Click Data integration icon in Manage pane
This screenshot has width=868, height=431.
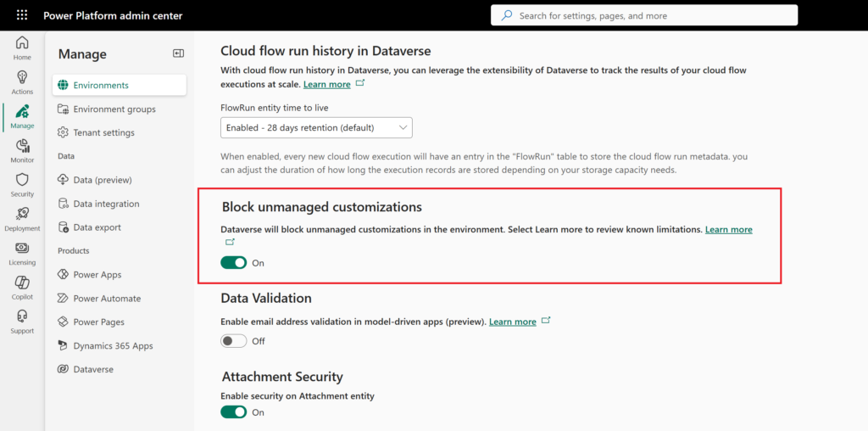(x=63, y=204)
